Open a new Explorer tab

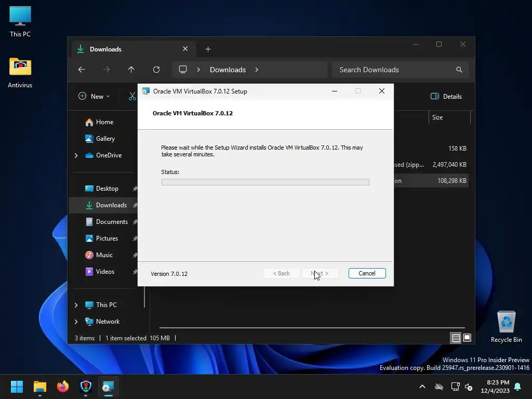(208, 49)
